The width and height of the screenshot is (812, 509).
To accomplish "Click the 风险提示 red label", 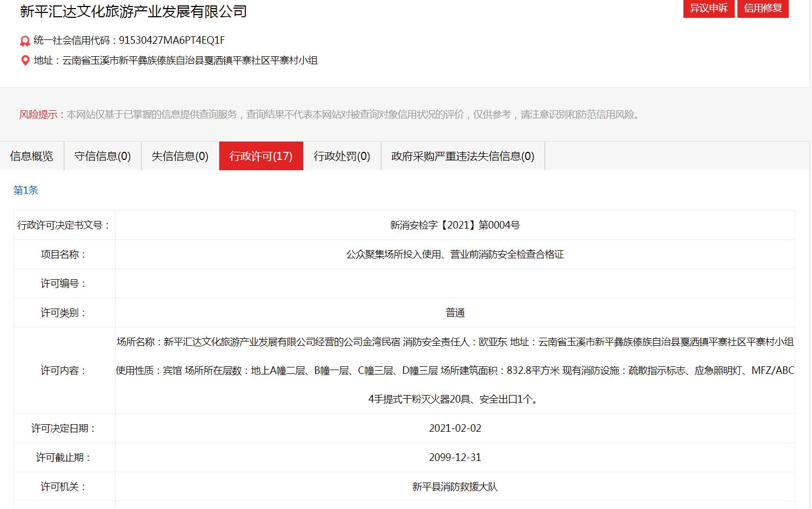I will click(38, 115).
